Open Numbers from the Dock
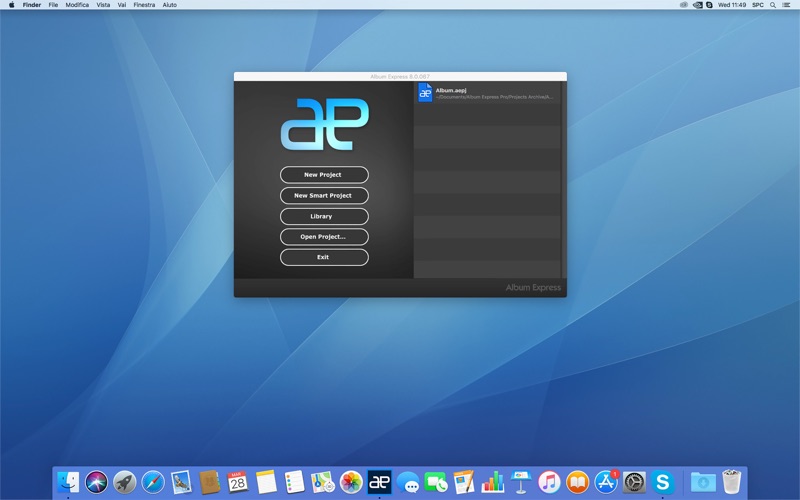Viewport: 800px width, 500px height. click(x=492, y=482)
